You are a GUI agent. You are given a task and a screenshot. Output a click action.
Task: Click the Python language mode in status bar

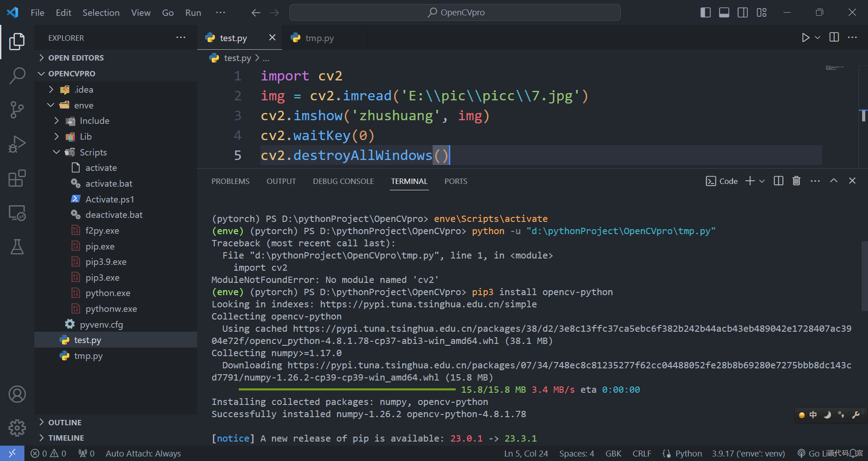(x=689, y=453)
